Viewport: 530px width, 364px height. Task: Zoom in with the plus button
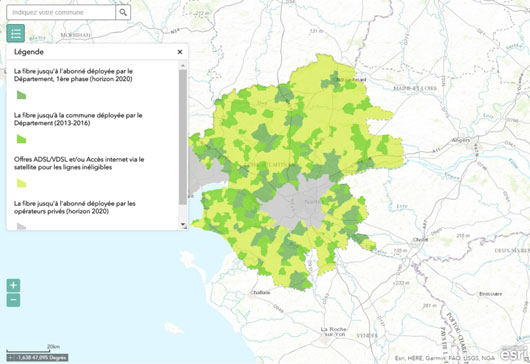(13, 285)
